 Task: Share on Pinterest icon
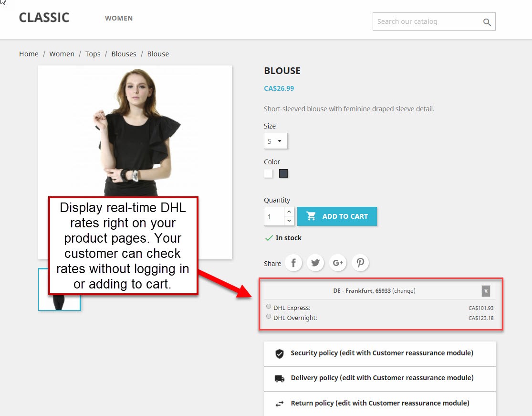[x=360, y=263]
